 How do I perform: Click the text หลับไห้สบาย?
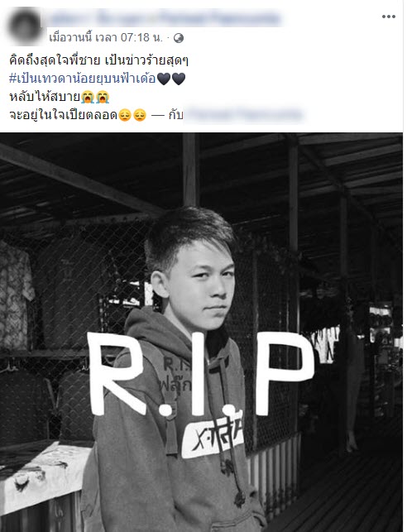click(x=45, y=97)
